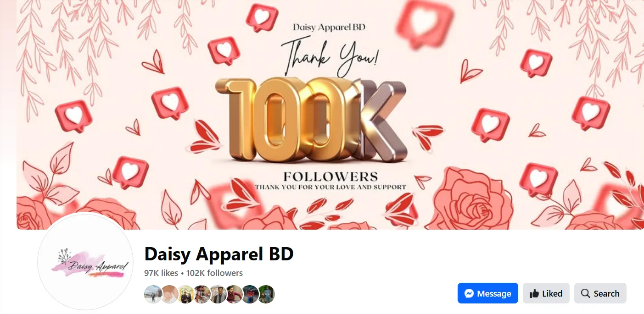This screenshot has height=314, width=644.
Task: Open the first follower avatar with snowy scene
Action: [153, 294]
